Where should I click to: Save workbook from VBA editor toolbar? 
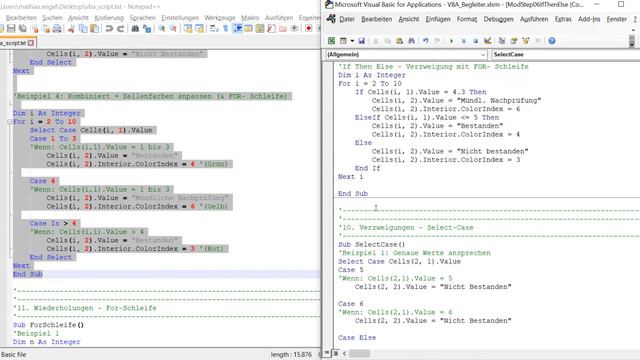[x=361, y=41]
